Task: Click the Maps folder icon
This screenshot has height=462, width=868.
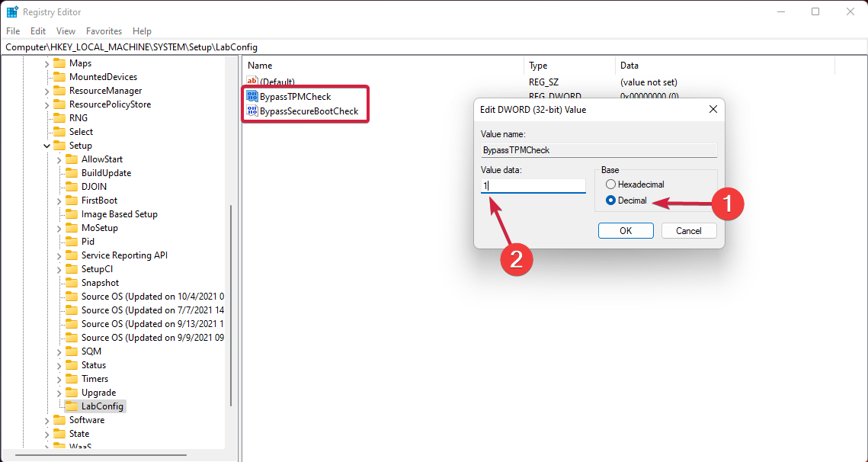Action: [x=59, y=63]
